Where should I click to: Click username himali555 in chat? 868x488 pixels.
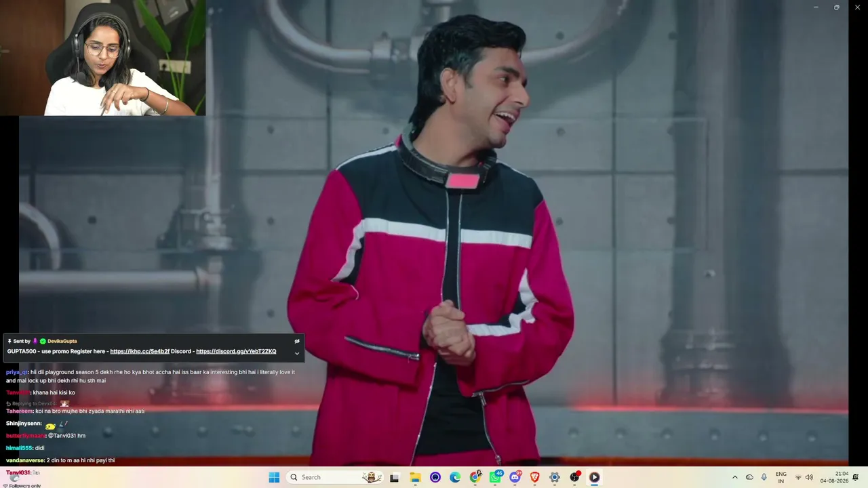[x=19, y=448]
